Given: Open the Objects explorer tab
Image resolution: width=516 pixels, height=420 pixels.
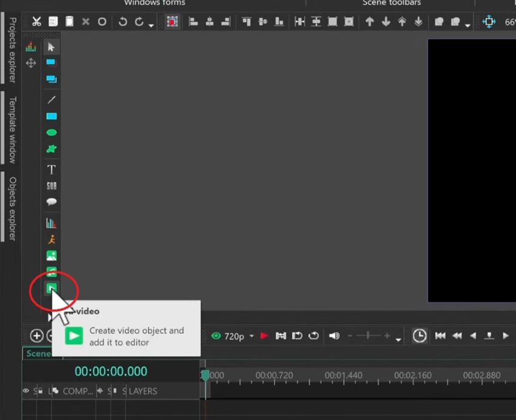Looking at the screenshot, I should click(x=12, y=209).
